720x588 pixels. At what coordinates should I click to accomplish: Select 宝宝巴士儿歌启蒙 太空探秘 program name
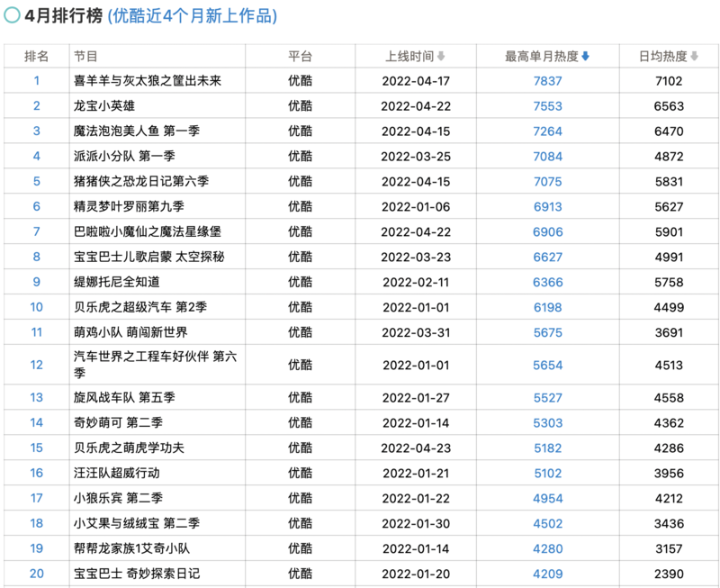point(149,257)
